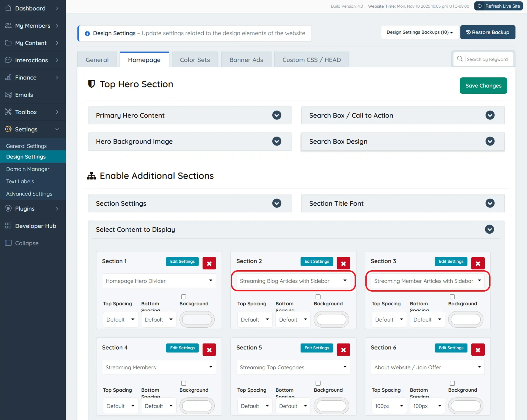Open the Interactions chat icon
This screenshot has height=420, width=527.
point(8,60)
